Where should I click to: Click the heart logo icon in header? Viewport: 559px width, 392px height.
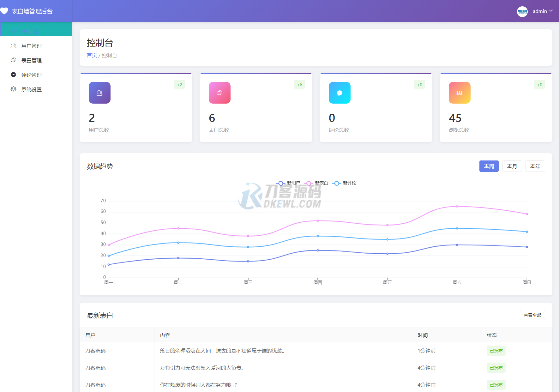click(4, 11)
